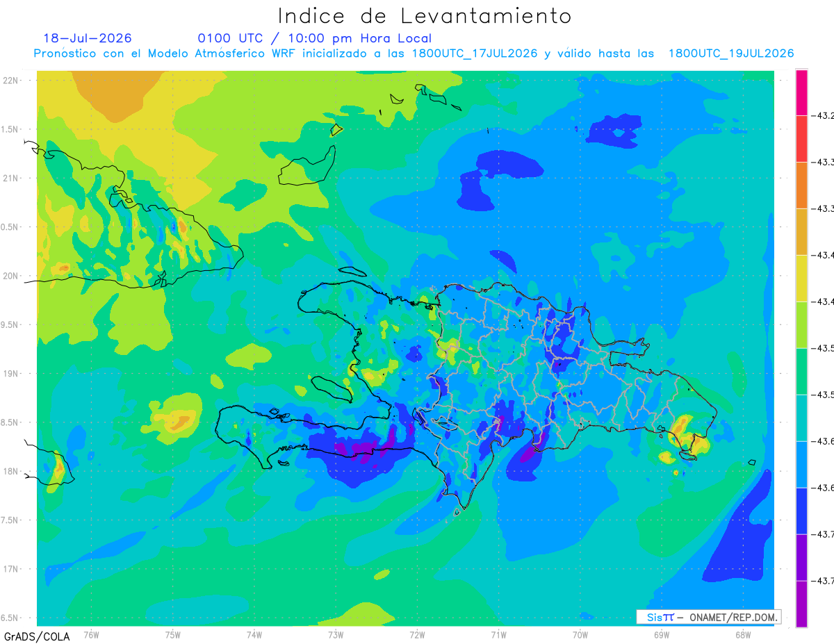This screenshot has height=644, width=834.
Task: Pick the yellow swatch in the colorbar
Action: [x=801, y=279]
